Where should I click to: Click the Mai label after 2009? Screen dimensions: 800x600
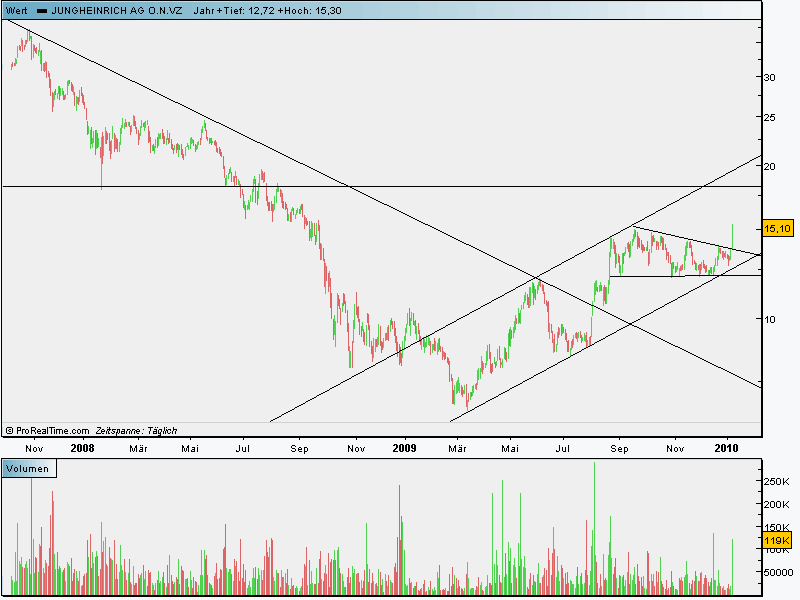[x=510, y=448]
